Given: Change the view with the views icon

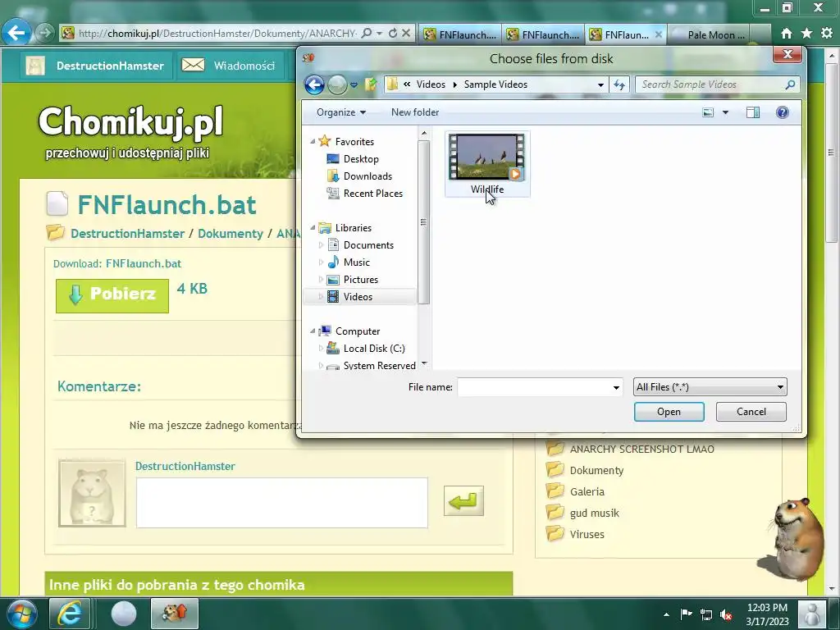Looking at the screenshot, I should (708, 112).
